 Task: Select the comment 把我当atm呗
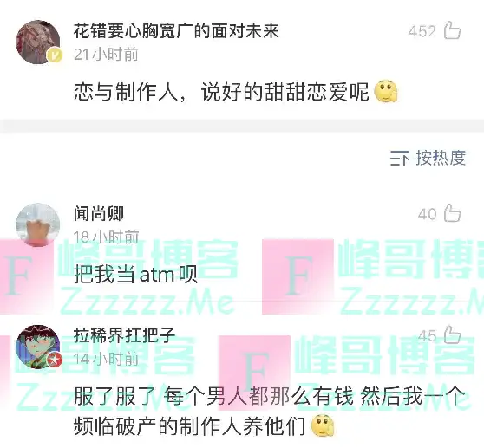point(136,275)
